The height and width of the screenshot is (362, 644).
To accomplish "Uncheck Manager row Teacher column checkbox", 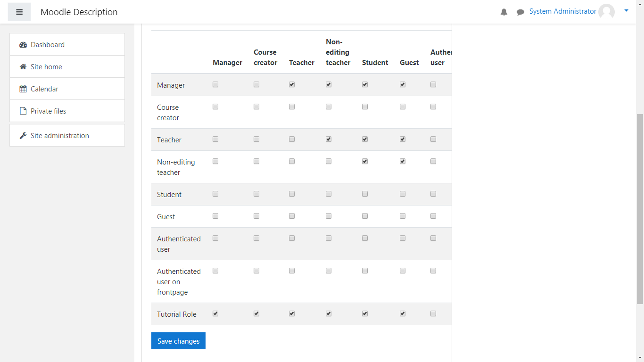I will coord(292,85).
